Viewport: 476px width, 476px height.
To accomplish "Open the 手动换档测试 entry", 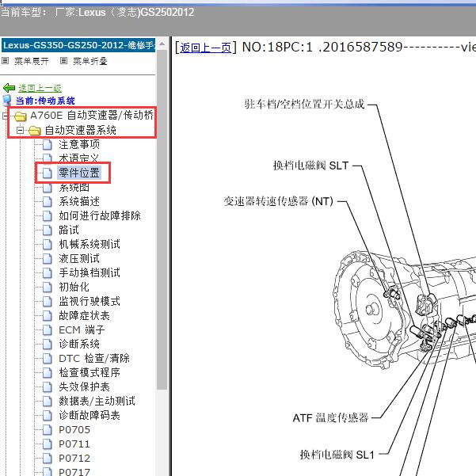I will point(89,273).
